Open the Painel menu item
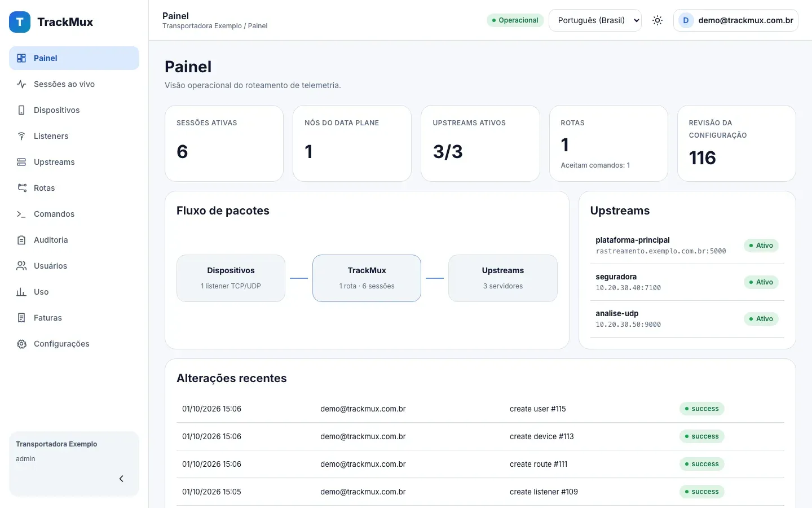This screenshot has height=508, width=812. pos(74,58)
